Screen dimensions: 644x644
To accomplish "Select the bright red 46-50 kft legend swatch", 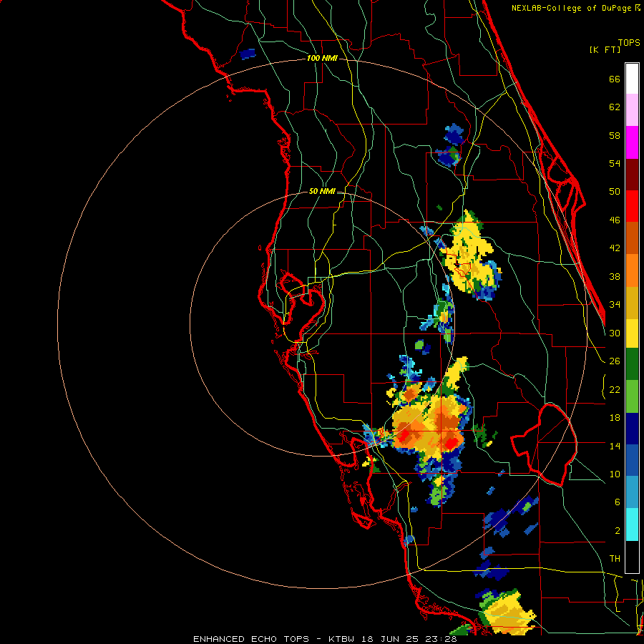I will (x=632, y=207).
